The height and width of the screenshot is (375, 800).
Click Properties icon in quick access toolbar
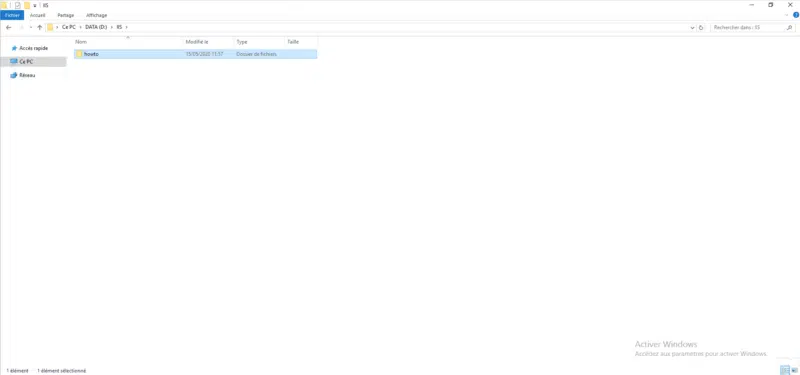coord(17,5)
